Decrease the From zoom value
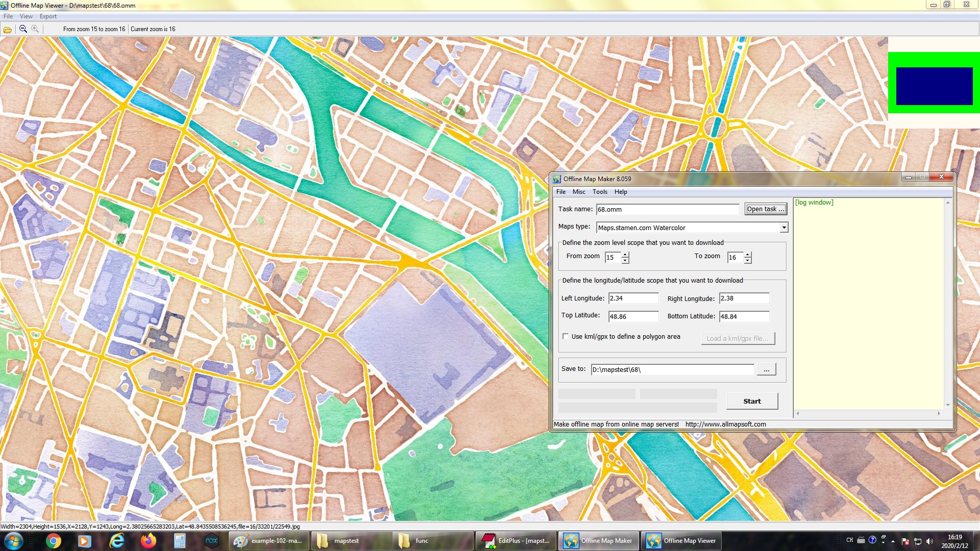This screenshot has width=980, height=551. tap(625, 260)
